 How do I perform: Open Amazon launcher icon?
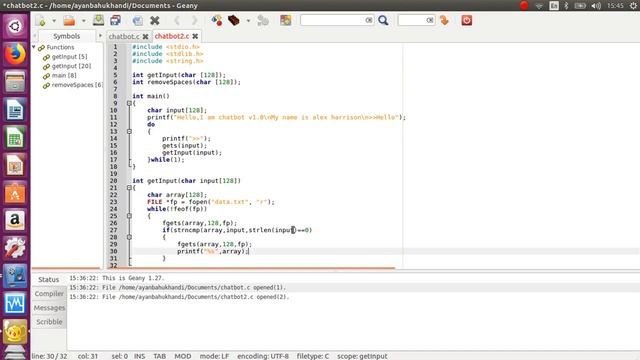pos(15,220)
